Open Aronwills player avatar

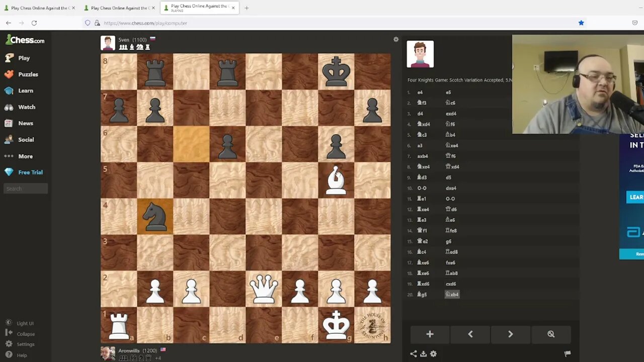point(108,353)
